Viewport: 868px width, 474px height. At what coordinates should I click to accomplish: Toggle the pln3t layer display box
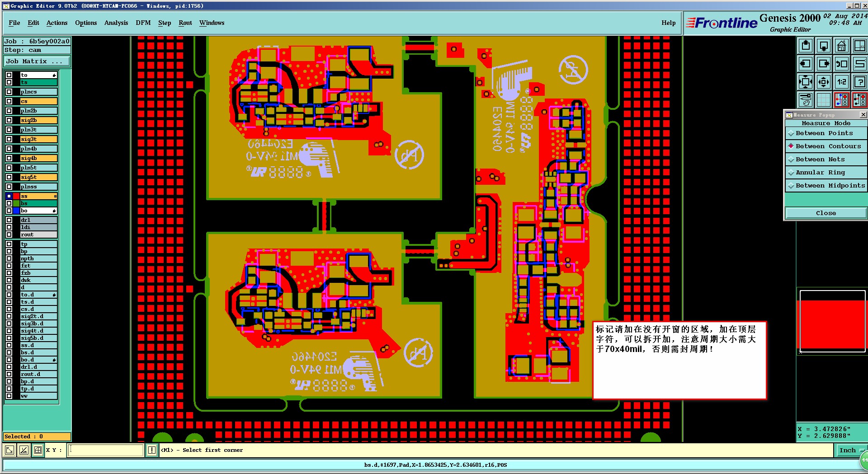pos(9,130)
